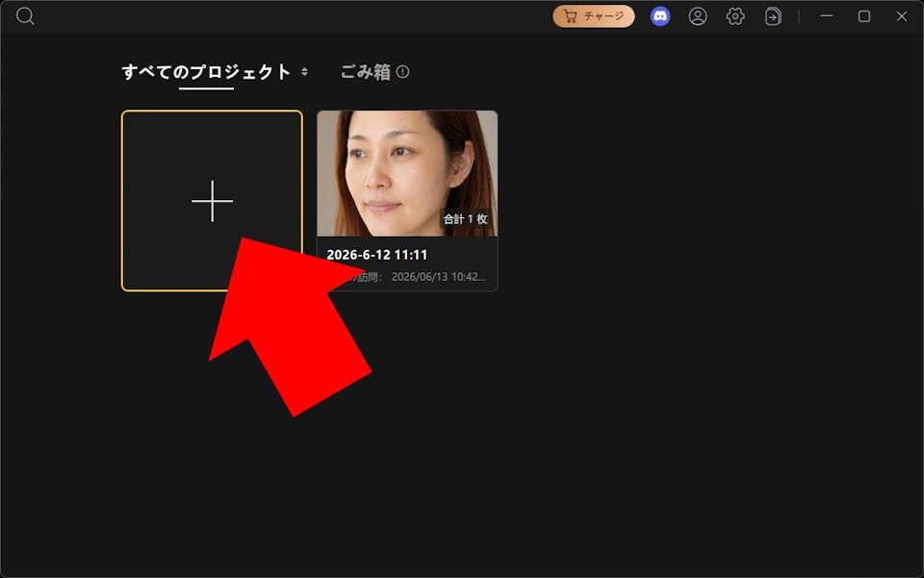Minimize the application window
The width and height of the screenshot is (924, 578).
pos(827,16)
